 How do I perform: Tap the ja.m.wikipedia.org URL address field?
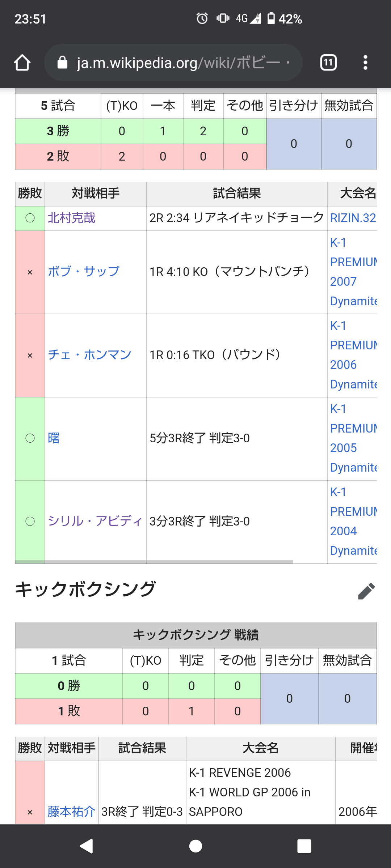tap(173, 63)
